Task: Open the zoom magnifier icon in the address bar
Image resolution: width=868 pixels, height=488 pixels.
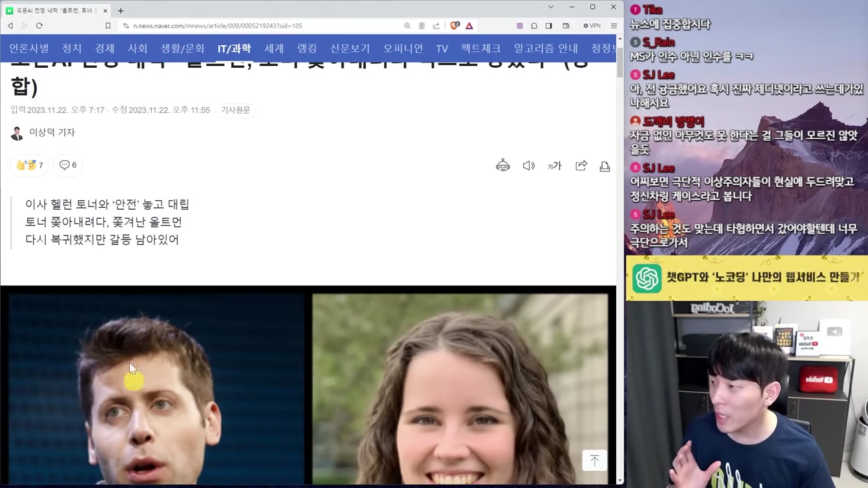Action: (407, 26)
